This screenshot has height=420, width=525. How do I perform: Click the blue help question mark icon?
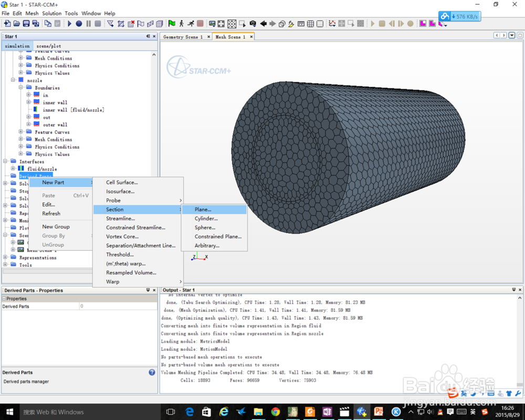tap(152, 372)
